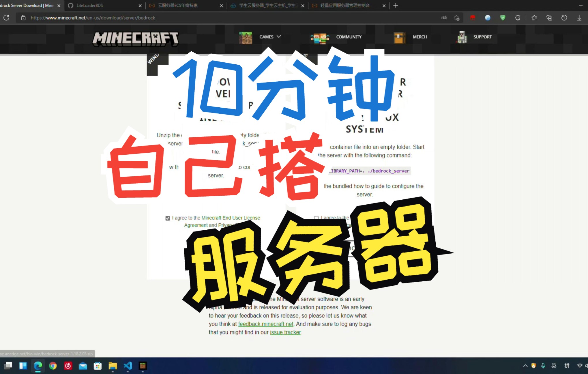588x374 pixels.
Task: Open Microsoft Store from the taskbar
Action: click(x=98, y=366)
